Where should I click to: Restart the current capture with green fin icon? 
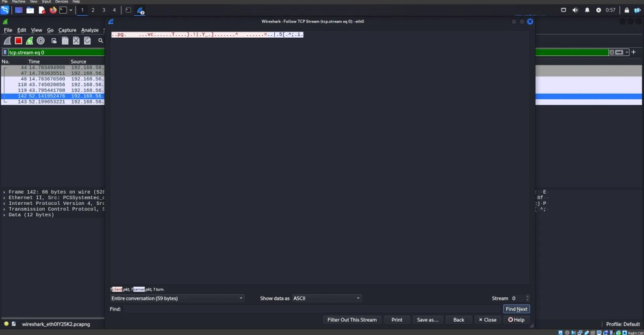coord(30,41)
